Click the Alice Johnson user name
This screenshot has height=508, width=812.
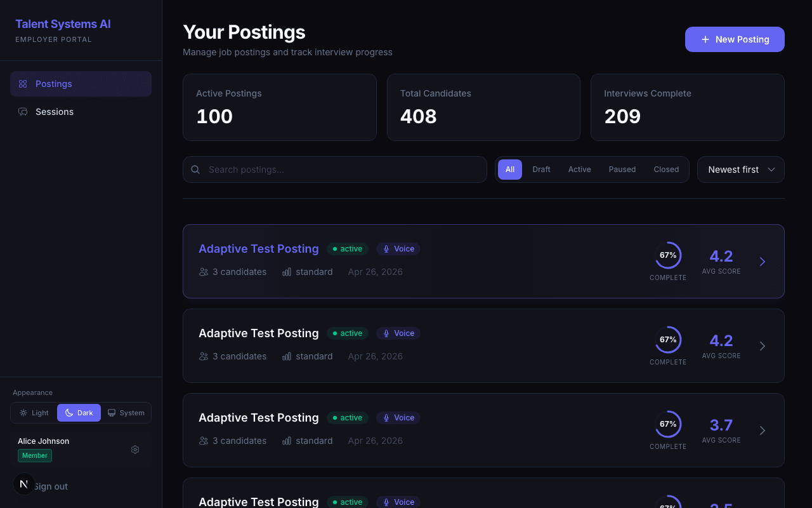point(44,441)
